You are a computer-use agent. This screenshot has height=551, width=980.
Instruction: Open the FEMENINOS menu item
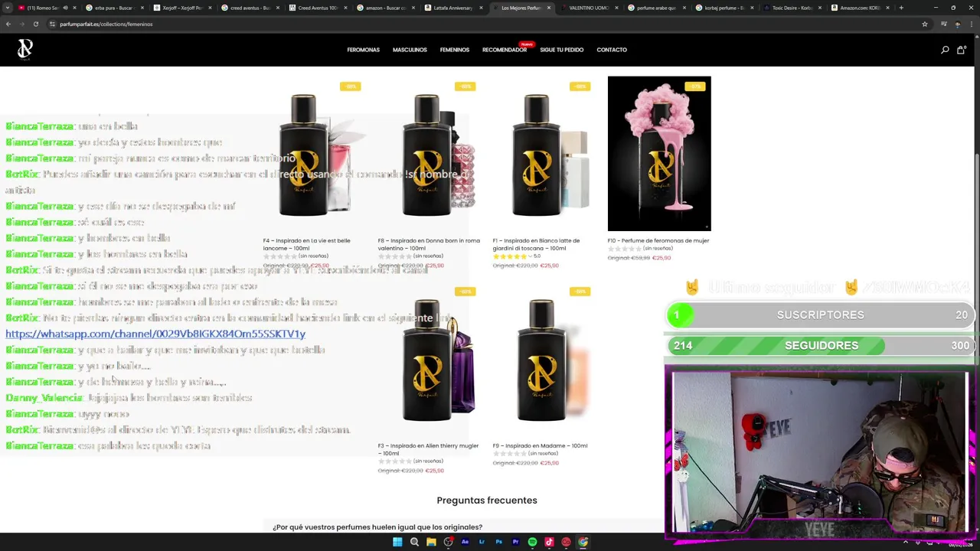point(455,50)
